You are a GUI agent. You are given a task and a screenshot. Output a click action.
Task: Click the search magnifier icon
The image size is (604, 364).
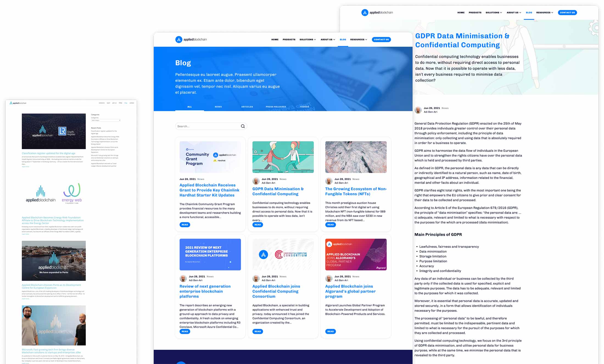pos(242,126)
